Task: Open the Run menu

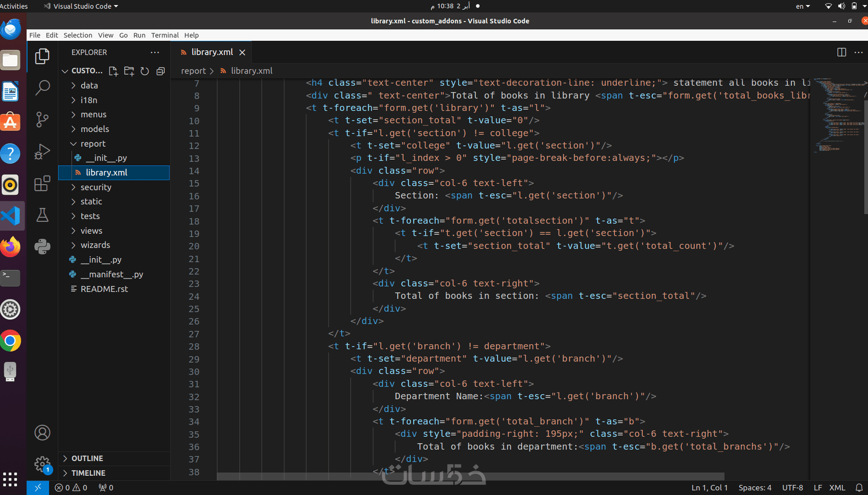Action: pyautogui.click(x=139, y=35)
